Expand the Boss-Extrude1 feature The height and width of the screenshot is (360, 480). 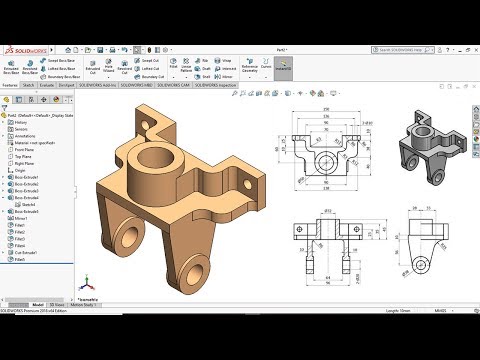[x=3, y=177]
